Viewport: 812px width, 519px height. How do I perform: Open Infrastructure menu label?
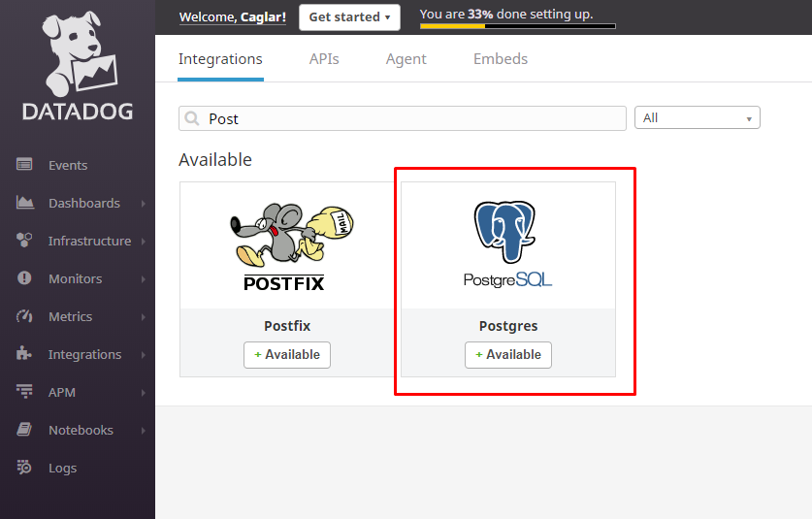89,241
